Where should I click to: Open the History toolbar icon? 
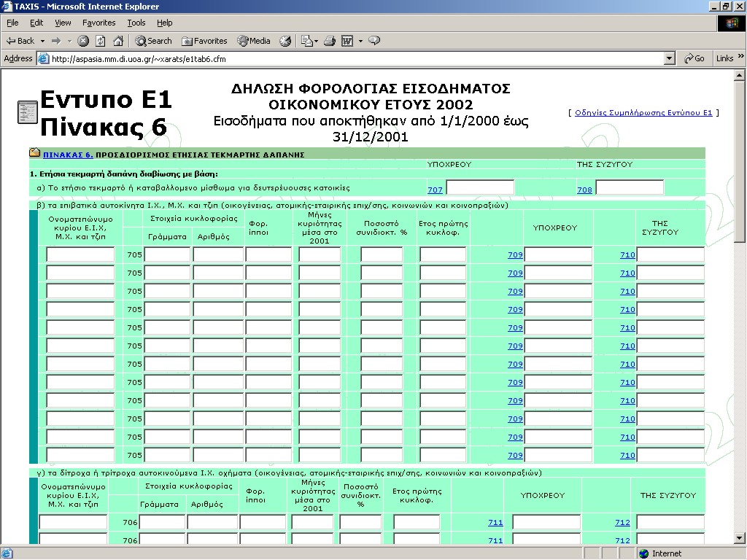[285, 41]
